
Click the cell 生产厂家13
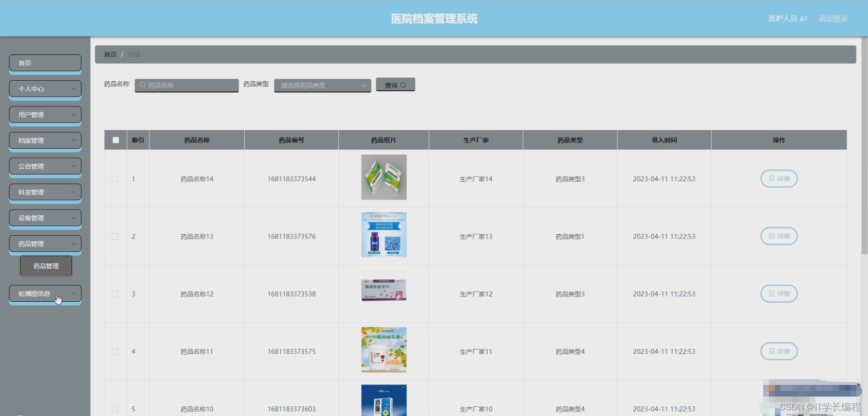[476, 236]
